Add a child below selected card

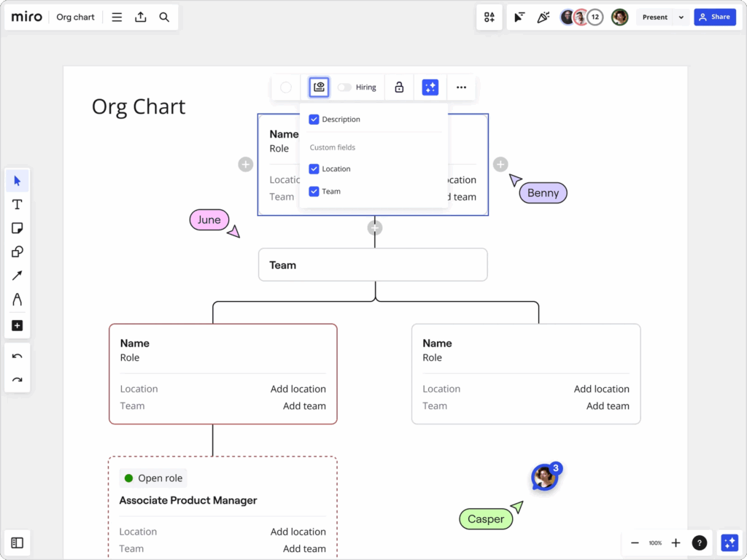[x=375, y=228]
